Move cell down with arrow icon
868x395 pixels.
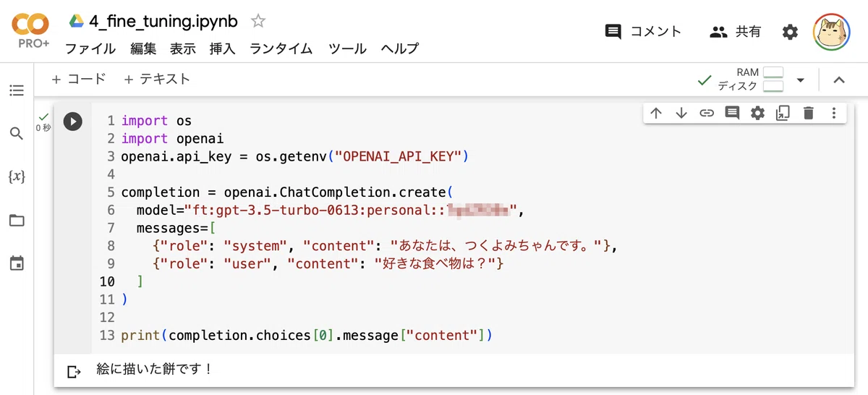click(x=681, y=113)
